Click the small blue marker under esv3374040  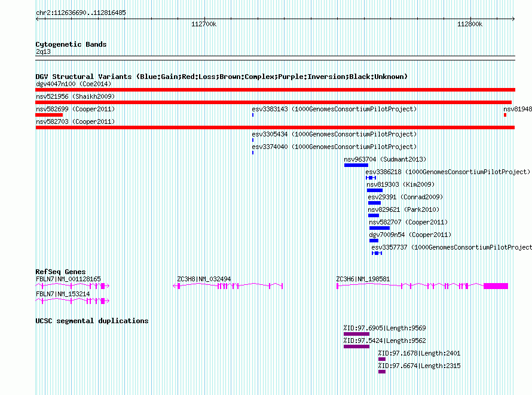coord(253,153)
